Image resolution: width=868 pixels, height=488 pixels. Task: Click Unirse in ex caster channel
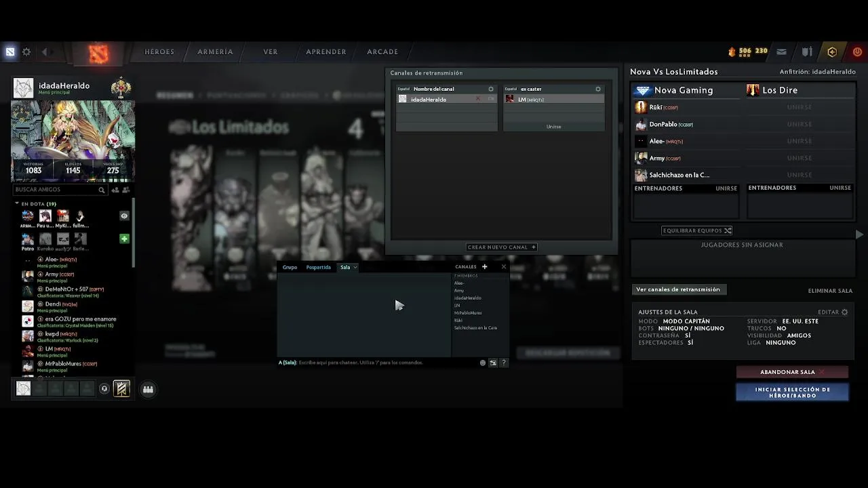click(x=553, y=127)
